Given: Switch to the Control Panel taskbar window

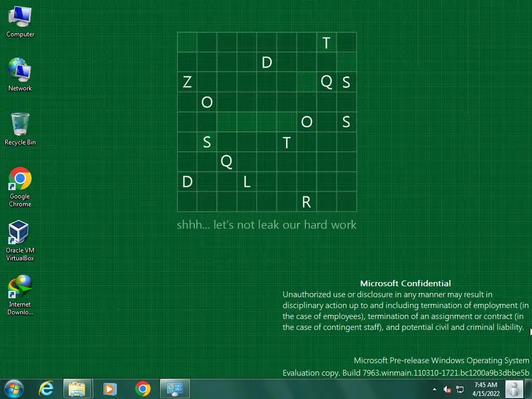Looking at the screenshot, I should (175, 389).
